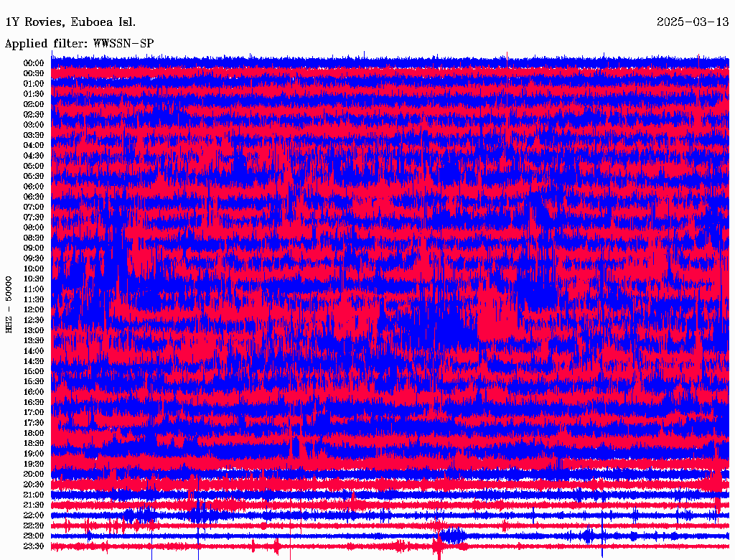Select the 21:00 time label
This screenshot has width=735, height=560.
point(34,495)
